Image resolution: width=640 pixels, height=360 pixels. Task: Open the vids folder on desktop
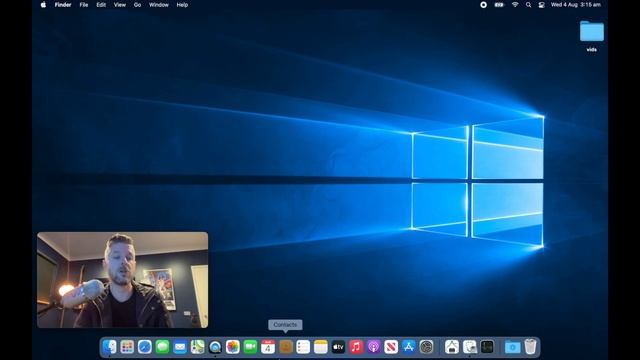point(592,36)
